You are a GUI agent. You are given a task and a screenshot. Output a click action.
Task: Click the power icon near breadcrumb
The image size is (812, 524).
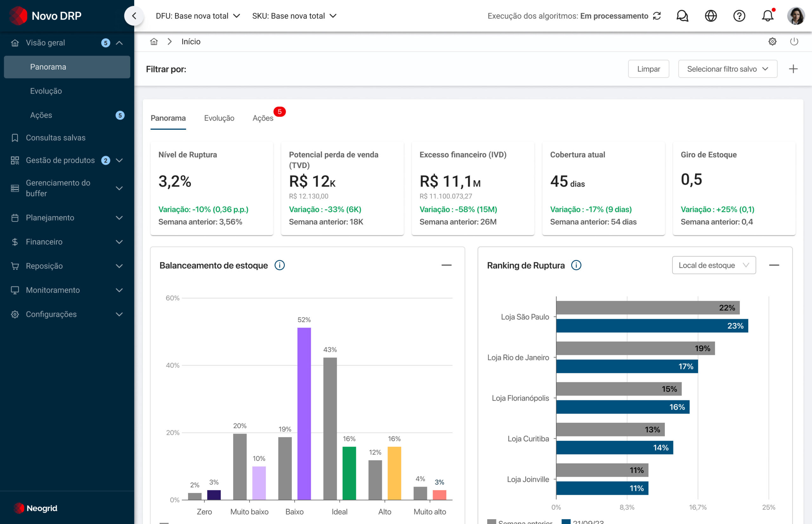tap(794, 42)
